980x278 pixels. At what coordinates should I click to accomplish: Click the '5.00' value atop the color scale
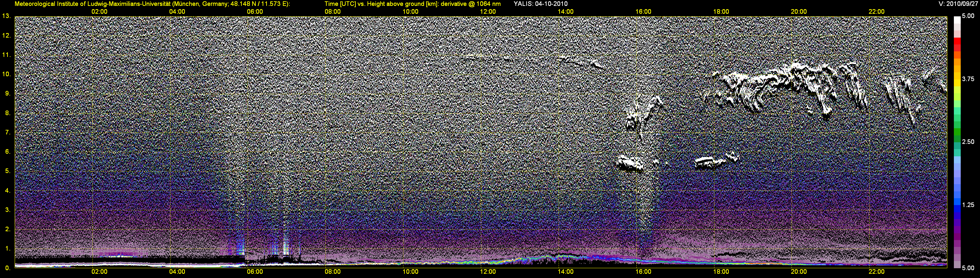(968, 16)
